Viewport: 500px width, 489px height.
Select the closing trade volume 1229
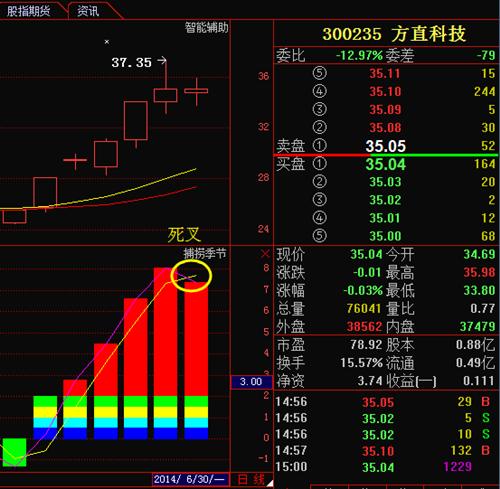[458, 467]
